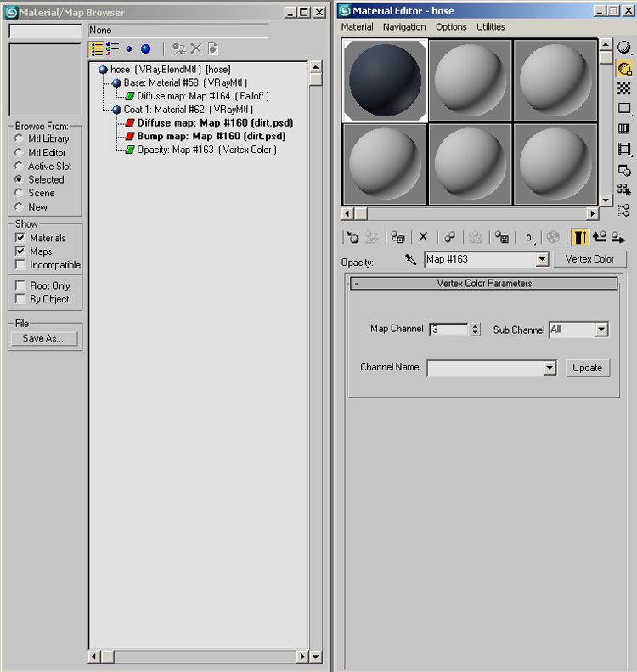Uncheck the Maps show checkbox
This screenshot has width=637, height=672.
pos(21,251)
